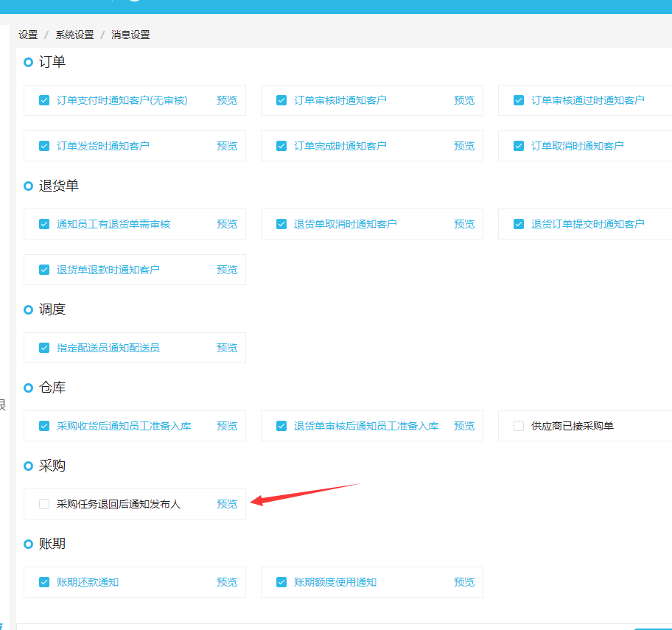Image resolution: width=672 pixels, height=630 pixels.
Task: Toggle 订单审核通过时通知客户 checkbox
Action: click(x=519, y=100)
